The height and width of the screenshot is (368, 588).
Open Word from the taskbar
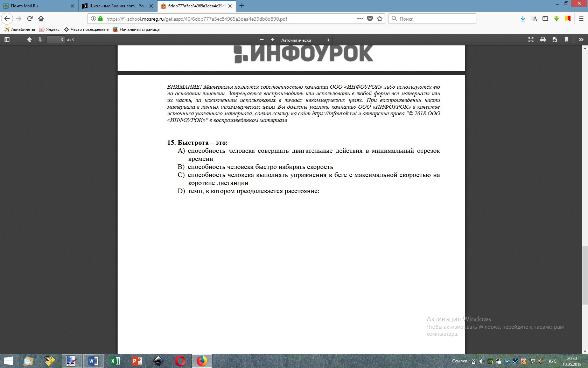tap(93, 361)
